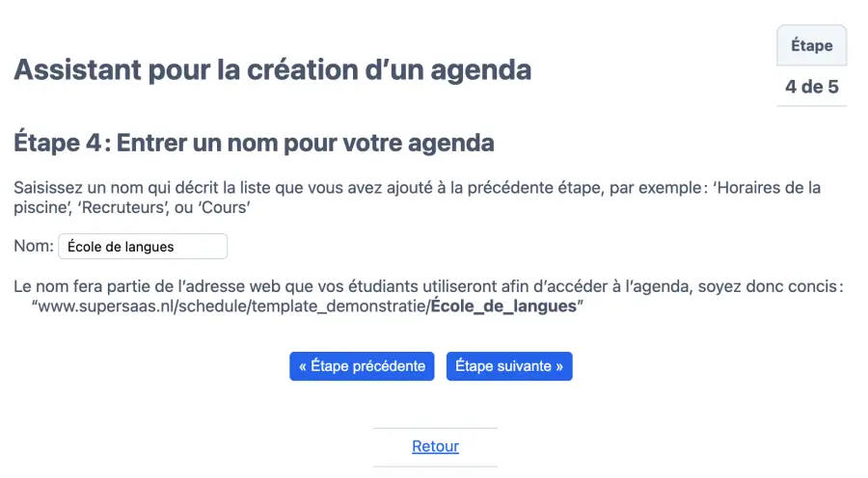Click the "Assistant pour la création d'un agenda" title
868x478 pixels.
(x=272, y=69)
